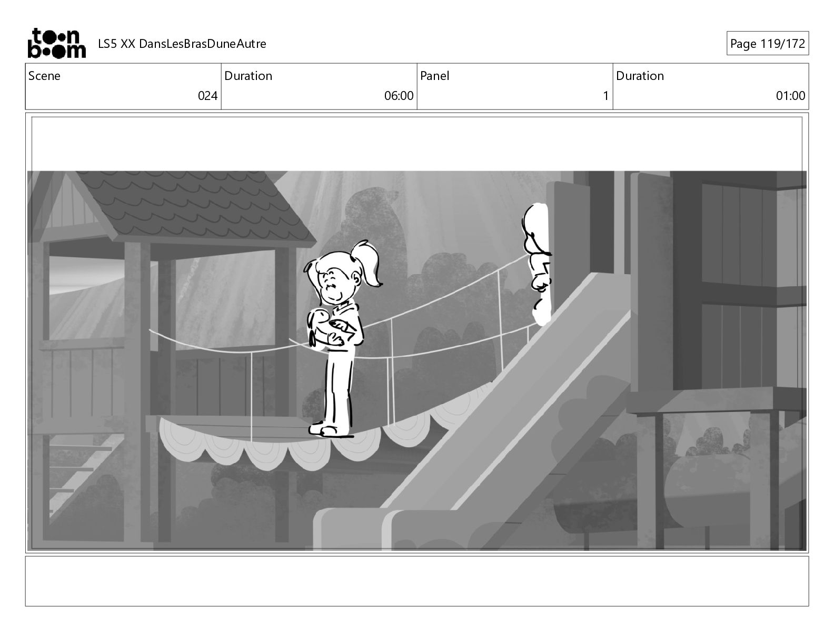Select the project title LS5 XX DansLesBrasDuneAutre
This screenshot has width=834, height=644.
[182, 44]
